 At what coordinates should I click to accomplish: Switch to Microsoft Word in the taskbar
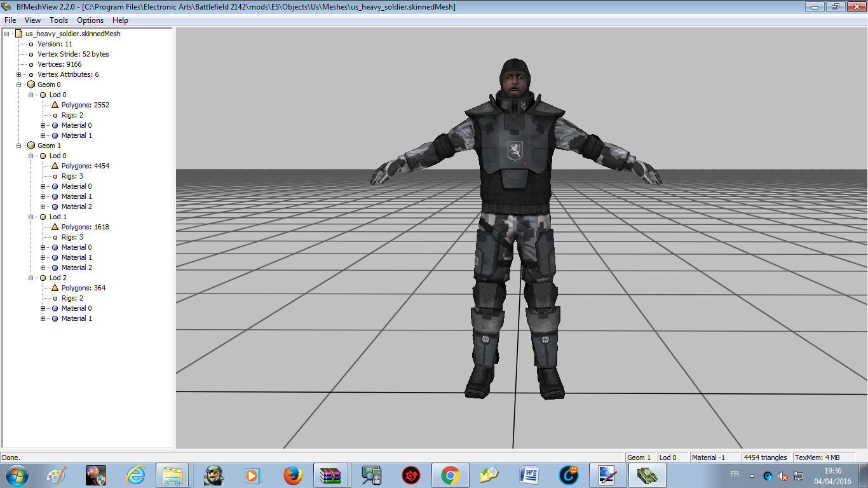pos(529,475)
